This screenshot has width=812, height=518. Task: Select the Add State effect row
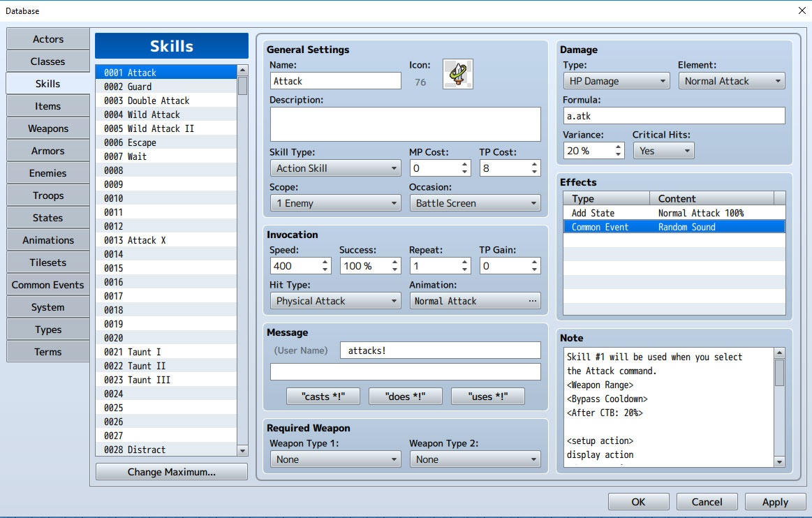[x=674, y=213]
